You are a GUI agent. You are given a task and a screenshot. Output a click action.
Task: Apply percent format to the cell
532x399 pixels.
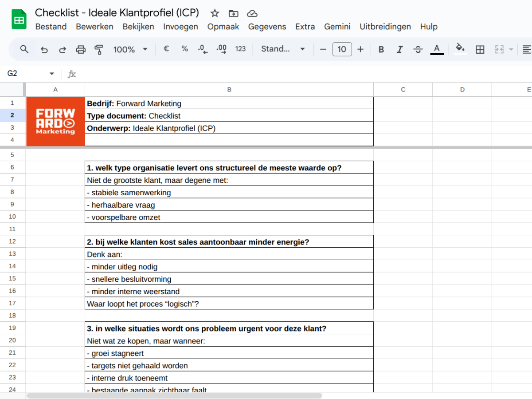184,49
